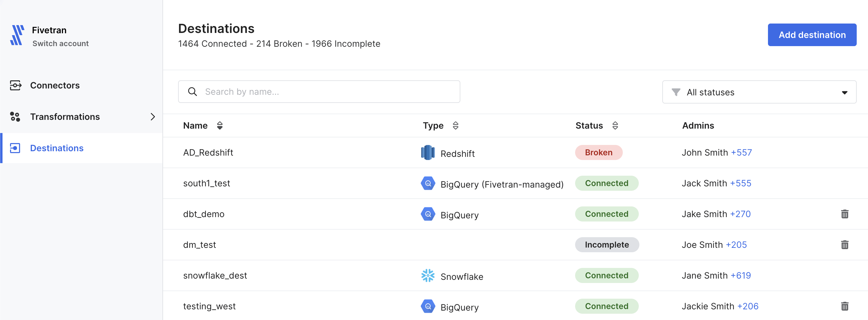Click Connected badge in dbt_demo row

[606, 214]
